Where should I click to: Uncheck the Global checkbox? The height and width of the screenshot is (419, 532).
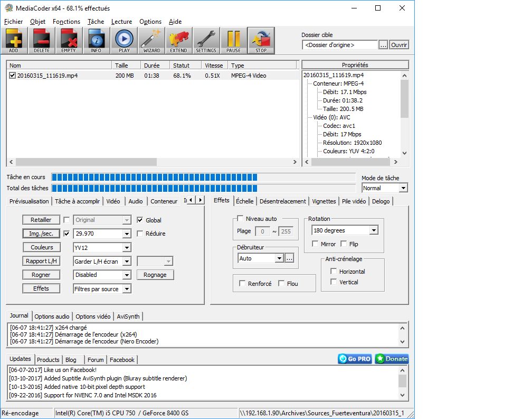[140, 220]
